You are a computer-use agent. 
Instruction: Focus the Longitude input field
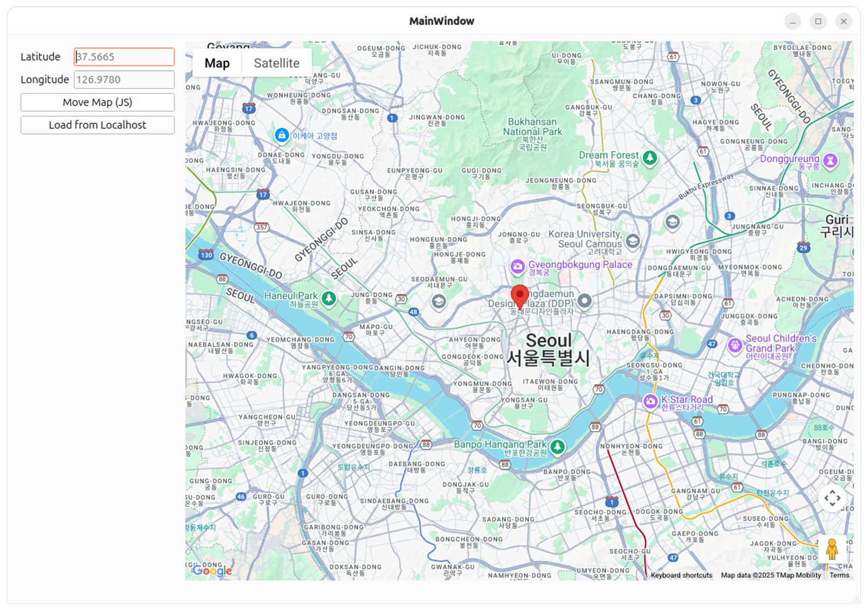click(x=124, y=79)
